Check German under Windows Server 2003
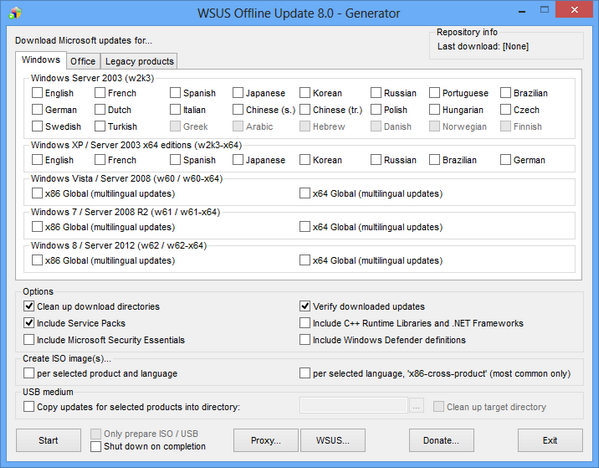Viewport: 599px width, 468px height. coord(37,110)
